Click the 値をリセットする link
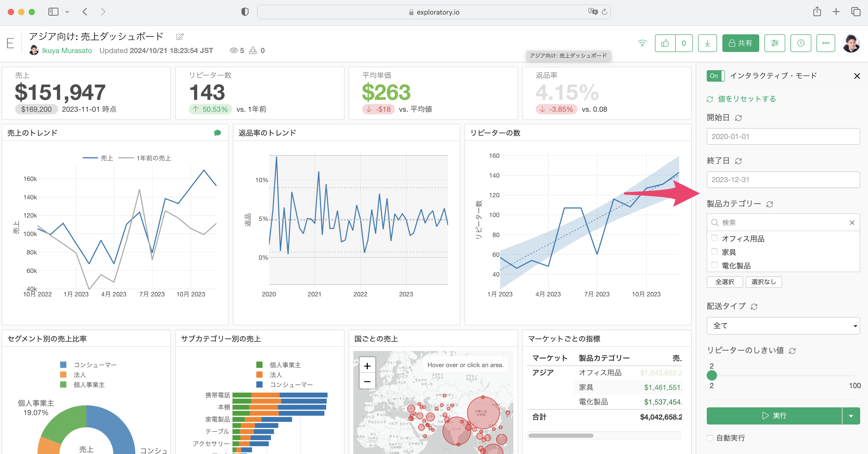Image resolution: width=868 pixels, height=454 pixels. [x=741, y=99]
